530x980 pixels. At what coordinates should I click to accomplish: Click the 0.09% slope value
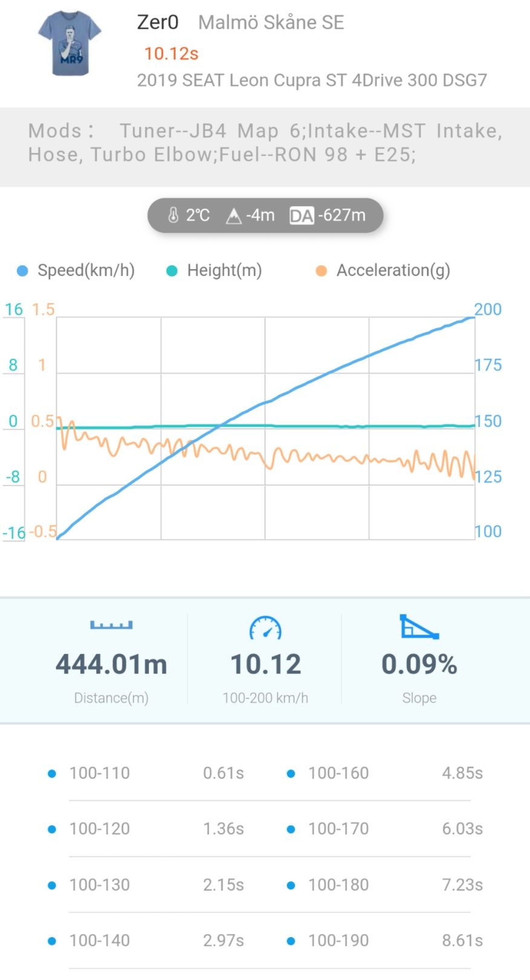point(419,664)
